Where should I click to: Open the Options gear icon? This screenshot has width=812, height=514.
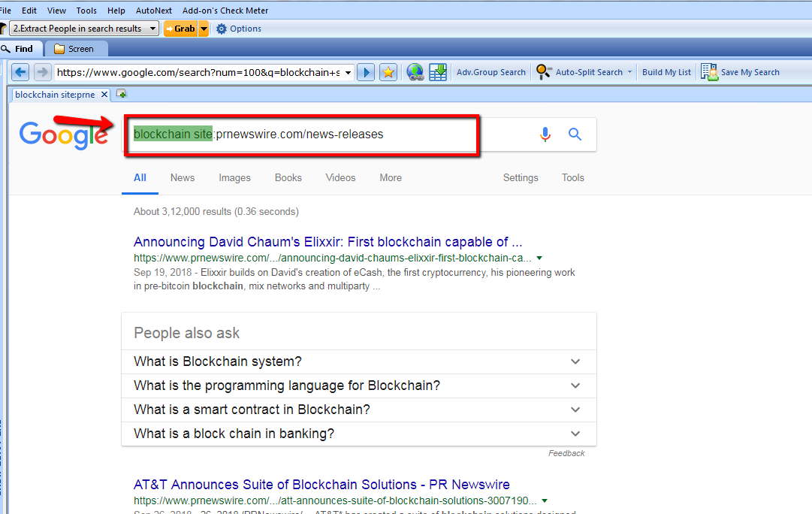point(221,29)
